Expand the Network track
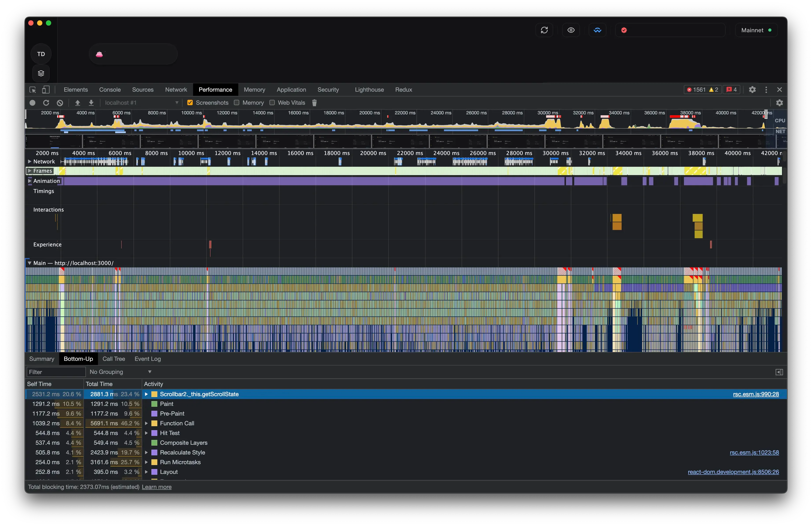 pyautogui.click(x=30, y=161)
